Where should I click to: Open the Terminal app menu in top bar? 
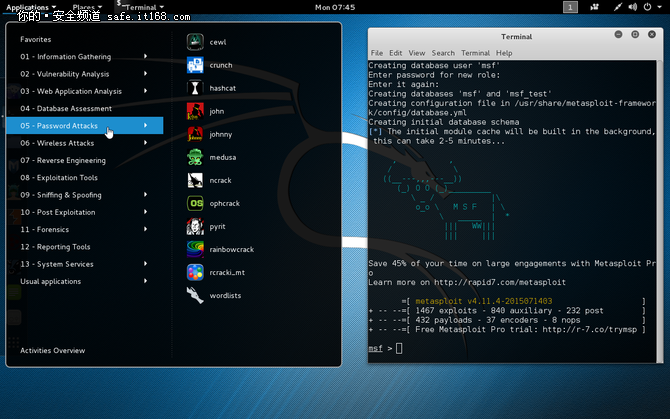click(x=140, y=7)
